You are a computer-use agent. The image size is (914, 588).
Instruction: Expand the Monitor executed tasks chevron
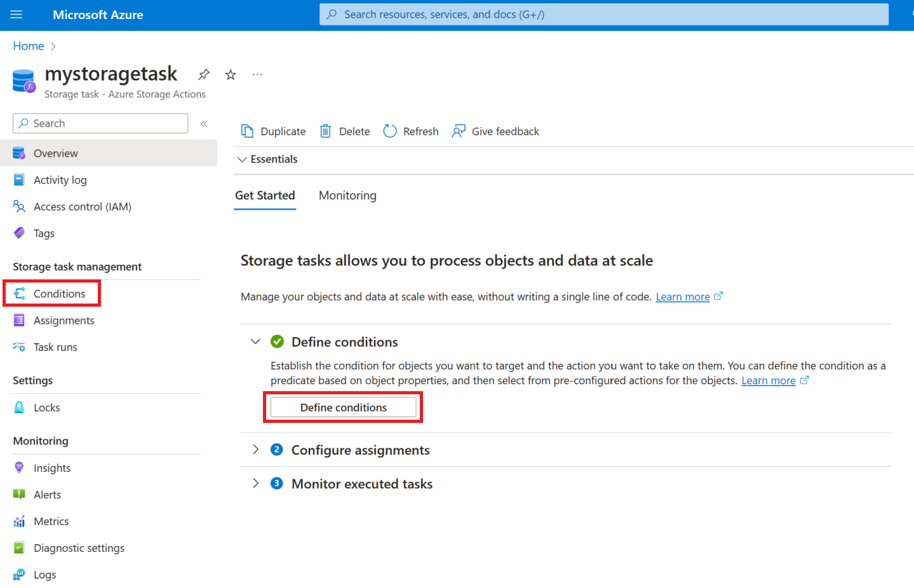pos(255,483)
